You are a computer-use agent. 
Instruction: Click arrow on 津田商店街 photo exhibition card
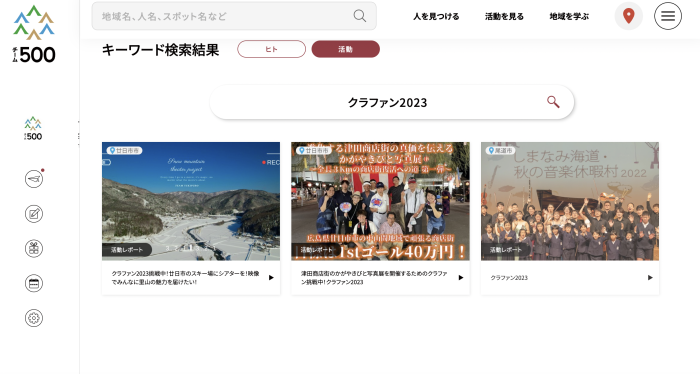point(461,278)
